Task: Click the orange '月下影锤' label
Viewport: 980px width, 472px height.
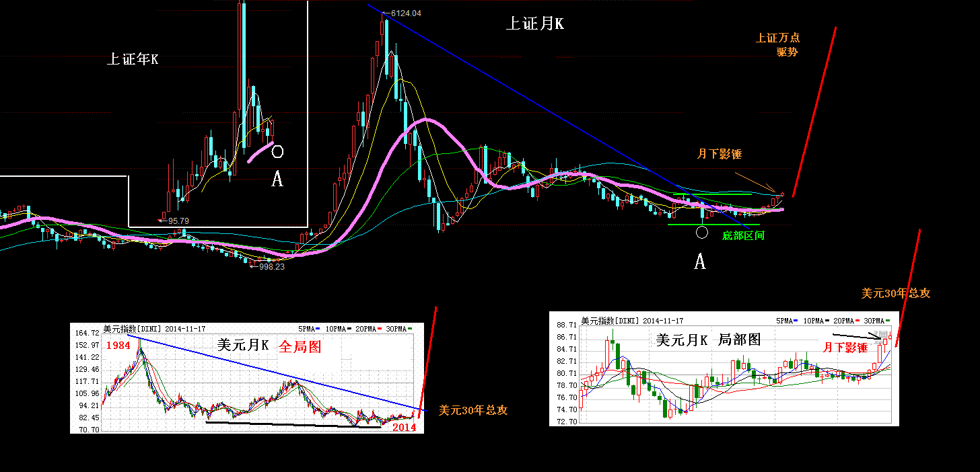Action: (x=719, y=155)
